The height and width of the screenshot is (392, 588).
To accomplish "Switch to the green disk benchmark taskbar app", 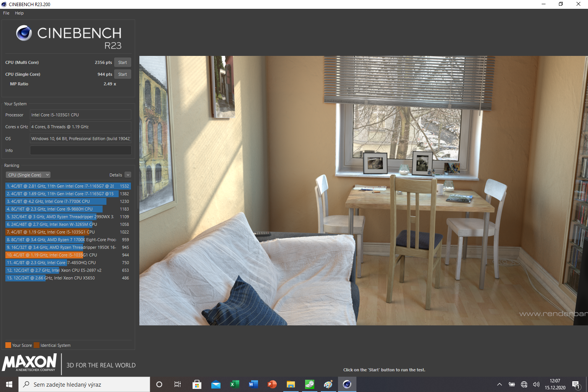I will (x=309, y=384).
